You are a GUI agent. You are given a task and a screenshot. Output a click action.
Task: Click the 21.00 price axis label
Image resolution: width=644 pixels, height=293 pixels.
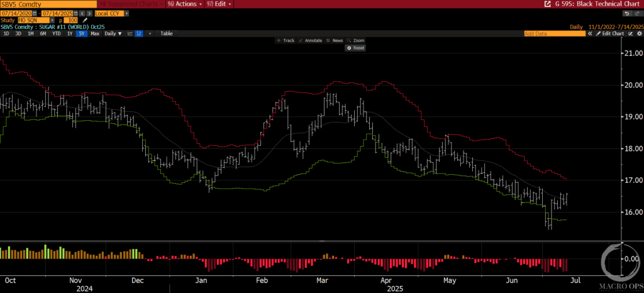tap(633, 53)
